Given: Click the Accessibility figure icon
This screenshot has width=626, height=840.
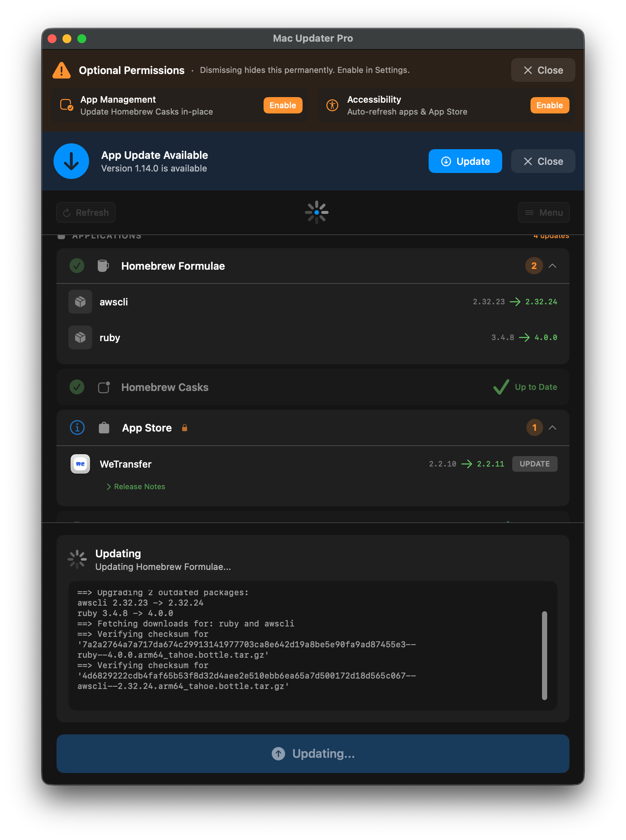Looking at the screenshot, I should click(x=332, y=105).
